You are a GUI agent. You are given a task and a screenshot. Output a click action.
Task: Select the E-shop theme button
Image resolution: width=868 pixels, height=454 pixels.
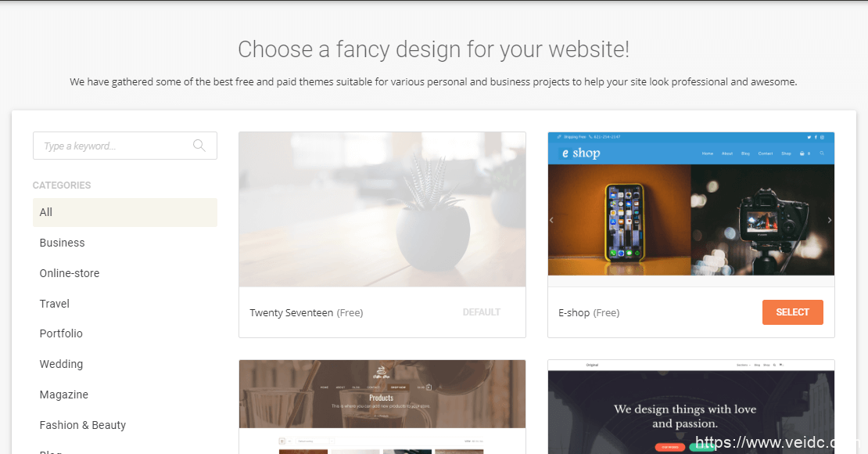[x=793, y=312]
